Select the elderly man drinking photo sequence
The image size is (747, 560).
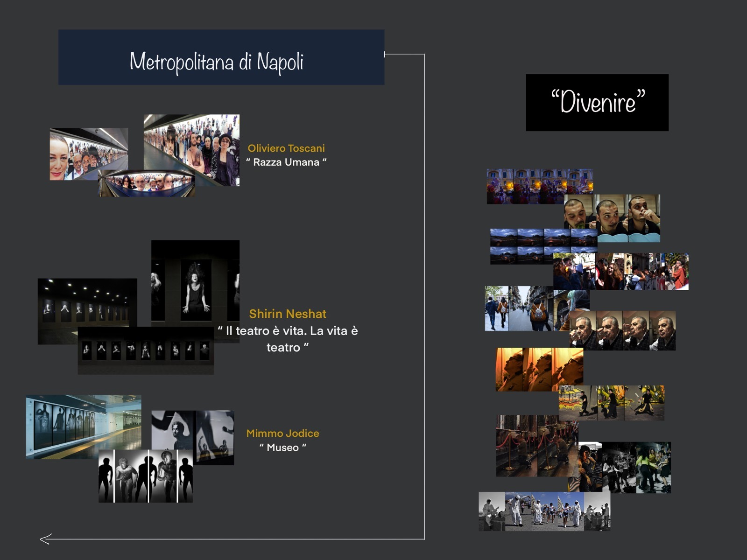(622, 330)
